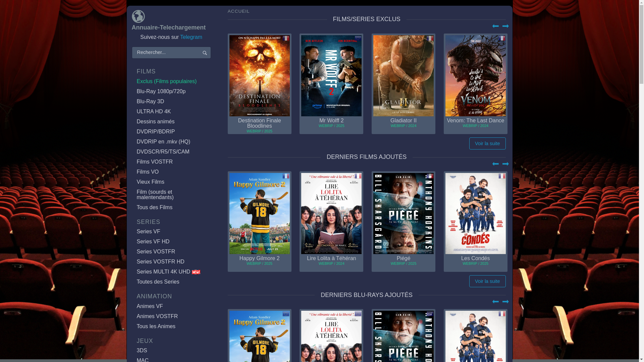
Task: Open the Telegram link
Action: tap(191, 37)
